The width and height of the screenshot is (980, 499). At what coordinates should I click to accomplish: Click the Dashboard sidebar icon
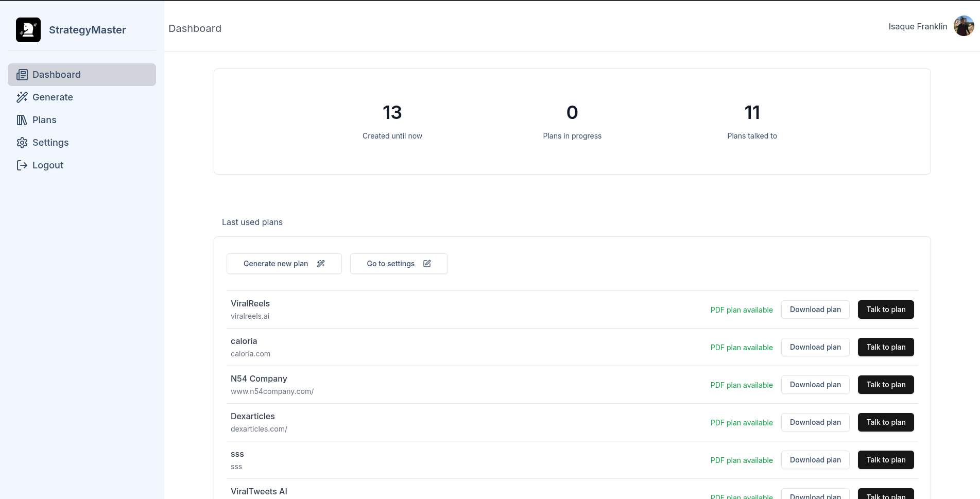click(22, 75)
